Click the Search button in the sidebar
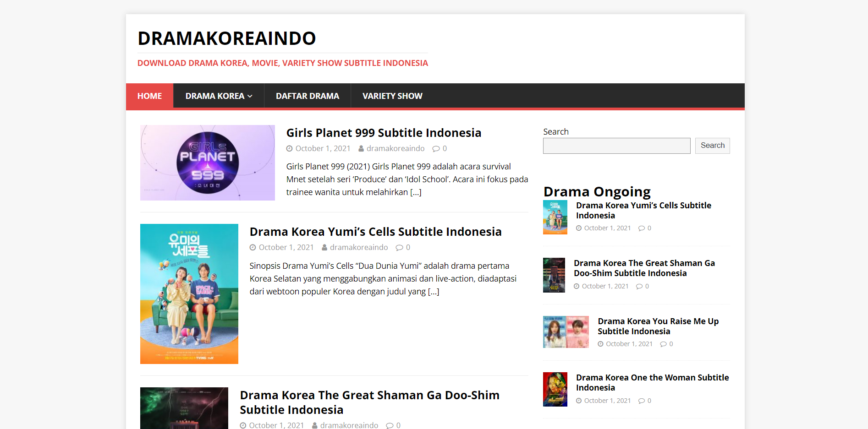The height and width of the screenshot is (429, 868). point(712,146)
